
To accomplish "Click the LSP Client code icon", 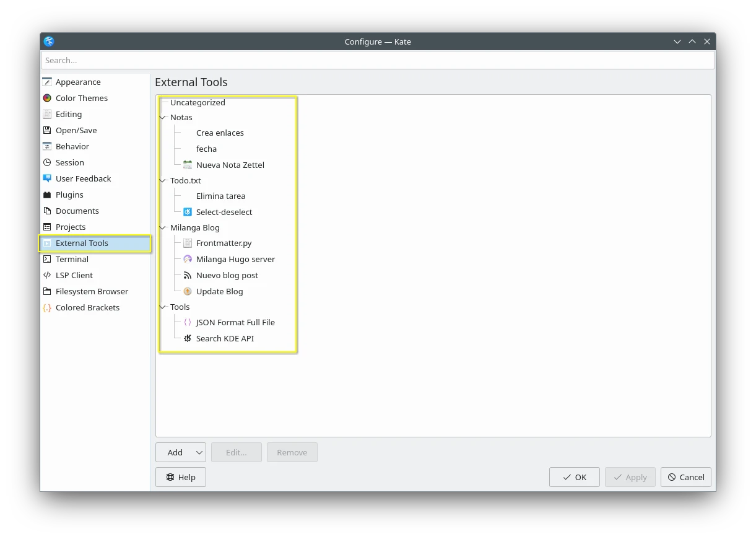I will 47,275.
